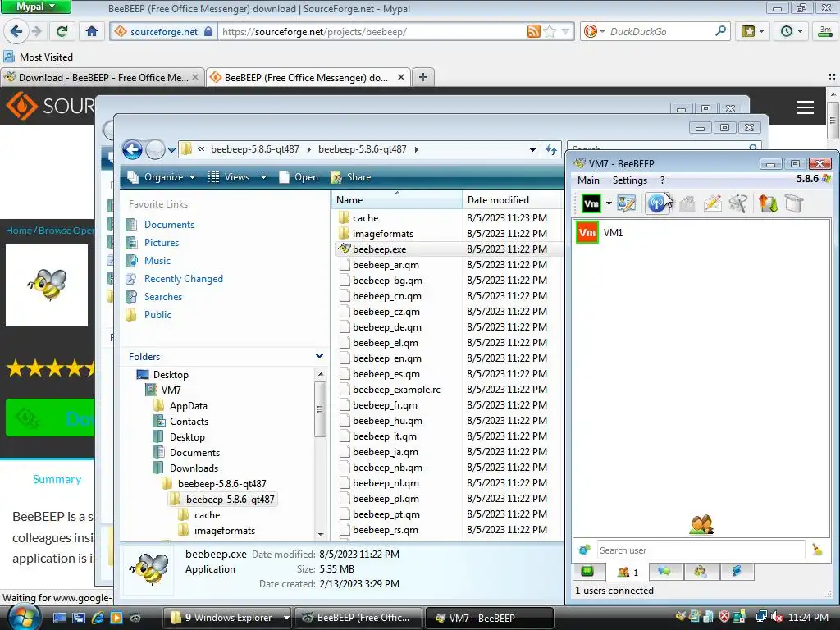This screenshot has width=840, height=630.
Task: Open Public favorite link
Action: point(157,315)
